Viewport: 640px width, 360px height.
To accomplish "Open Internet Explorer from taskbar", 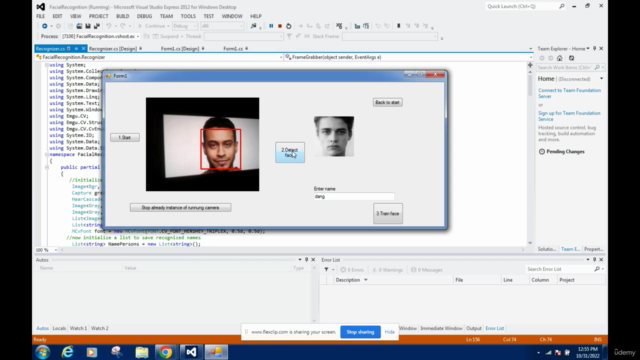I will (67, 352).
